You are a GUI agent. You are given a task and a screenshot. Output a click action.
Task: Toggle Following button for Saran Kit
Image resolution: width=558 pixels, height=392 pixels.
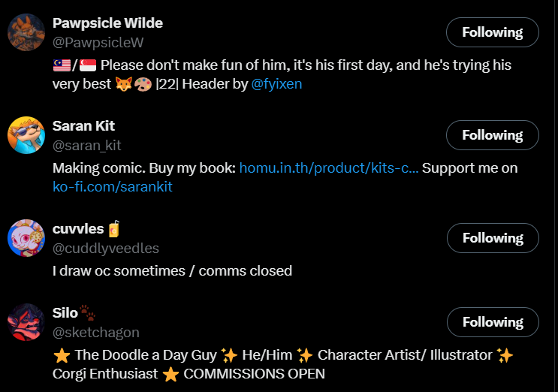(492, 135)
